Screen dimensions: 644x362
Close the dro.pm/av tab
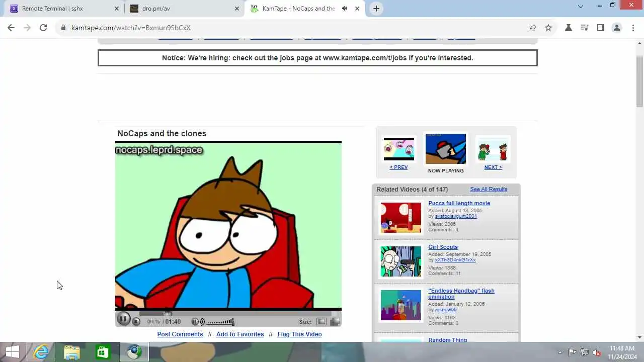(x=237, y=9)
